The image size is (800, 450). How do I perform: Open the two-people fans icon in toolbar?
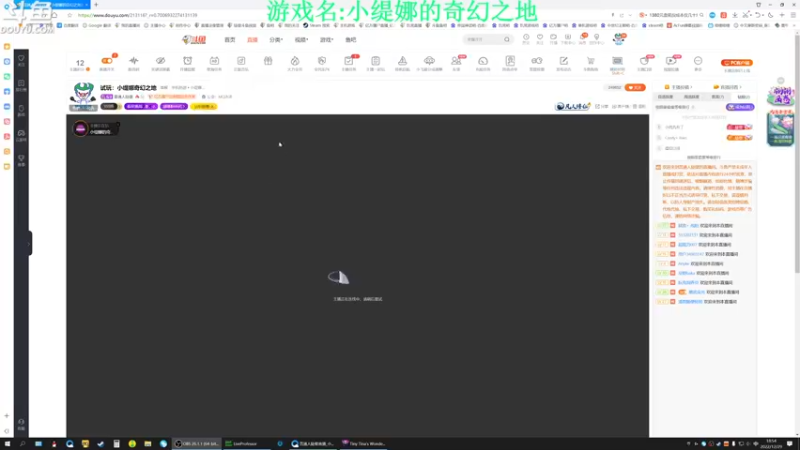click(456, 61)
